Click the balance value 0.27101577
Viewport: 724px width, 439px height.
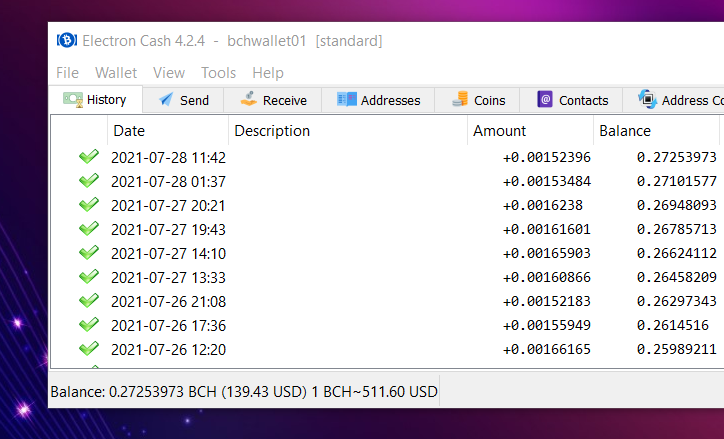[677, 181]
